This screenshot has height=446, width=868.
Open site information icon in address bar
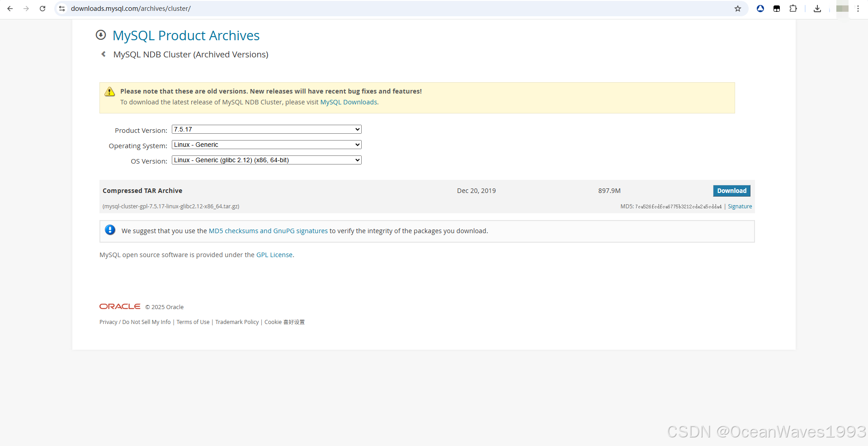(62, 9)
